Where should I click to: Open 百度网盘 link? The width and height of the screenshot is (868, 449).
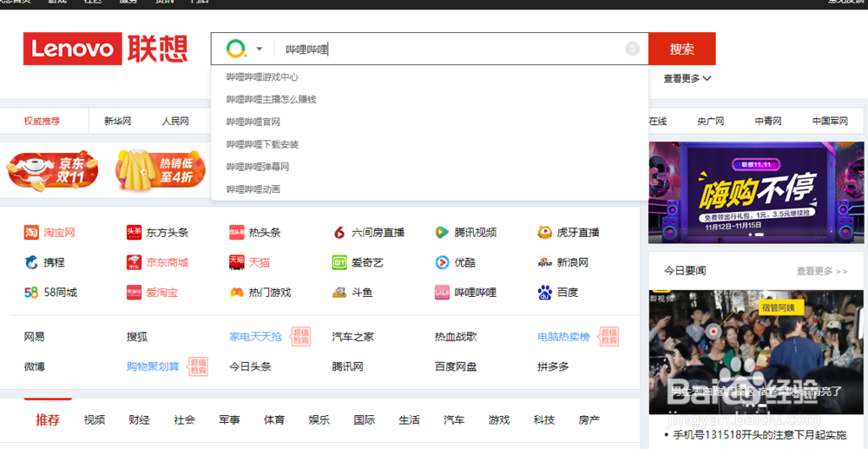coord(456,366)
